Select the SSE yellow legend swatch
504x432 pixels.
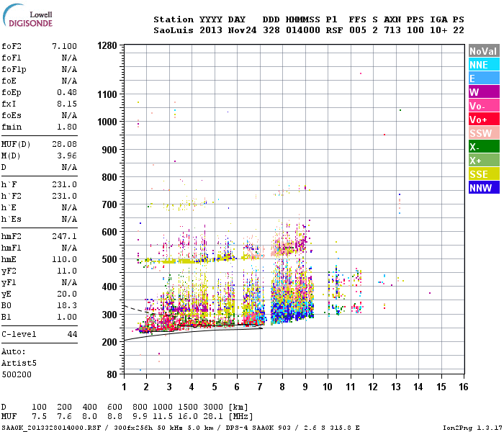click(484, 174)
